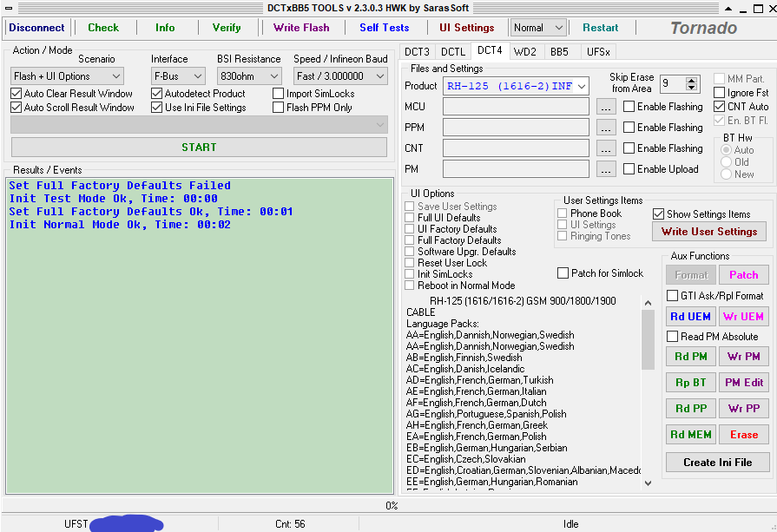Increase Skip Erase from Area value
This screenshot has width=777, height=532.
tap(692, 80)
